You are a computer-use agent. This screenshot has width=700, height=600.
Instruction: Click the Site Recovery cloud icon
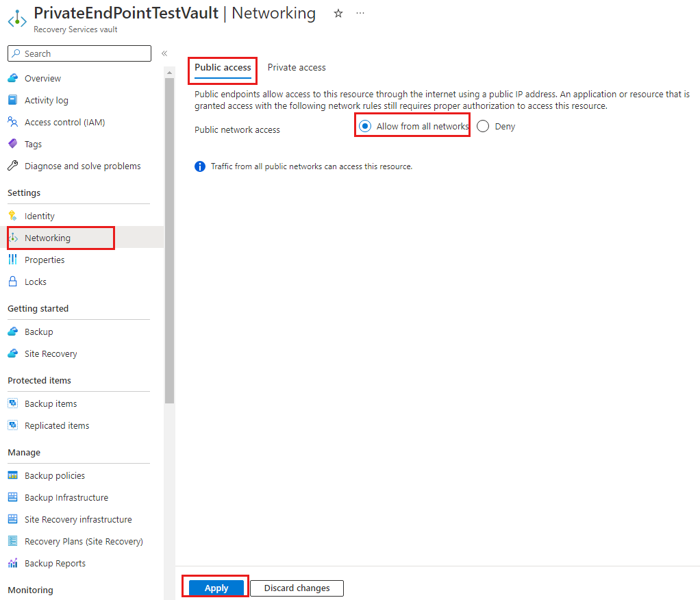[13, 353]
